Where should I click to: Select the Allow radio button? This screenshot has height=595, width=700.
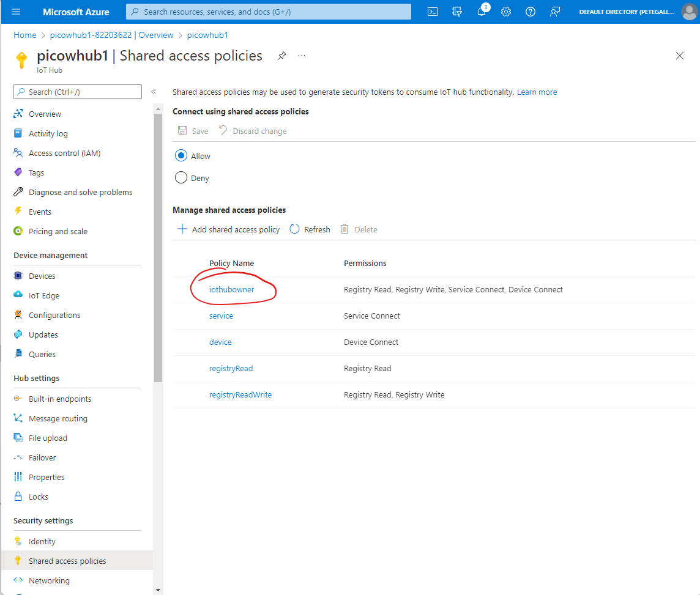[x=181, y=156]
